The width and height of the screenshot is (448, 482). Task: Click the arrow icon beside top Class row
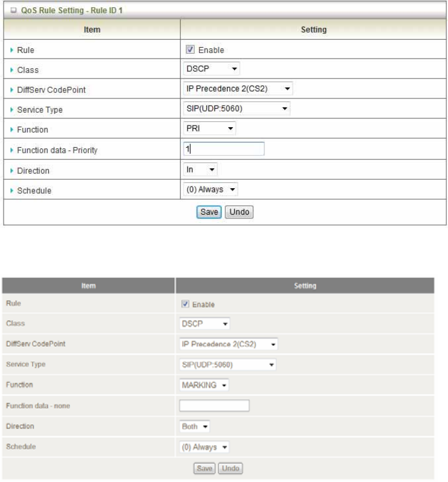[12, 70]
